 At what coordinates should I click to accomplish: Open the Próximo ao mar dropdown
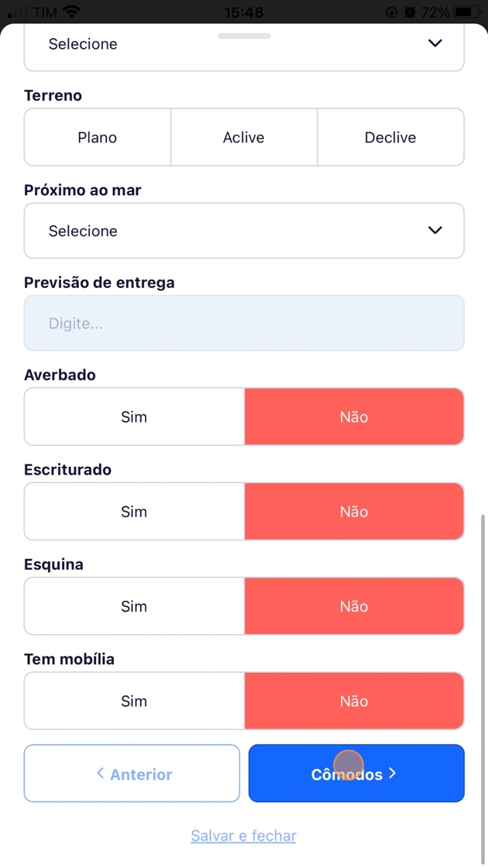(244, 231)
